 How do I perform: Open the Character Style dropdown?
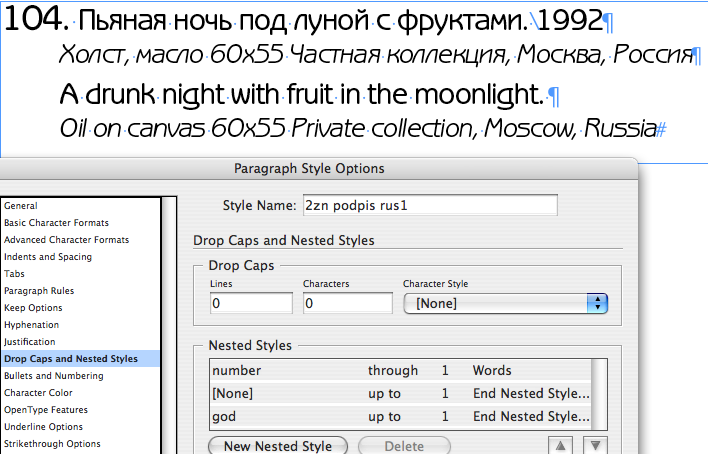(505, 303)
